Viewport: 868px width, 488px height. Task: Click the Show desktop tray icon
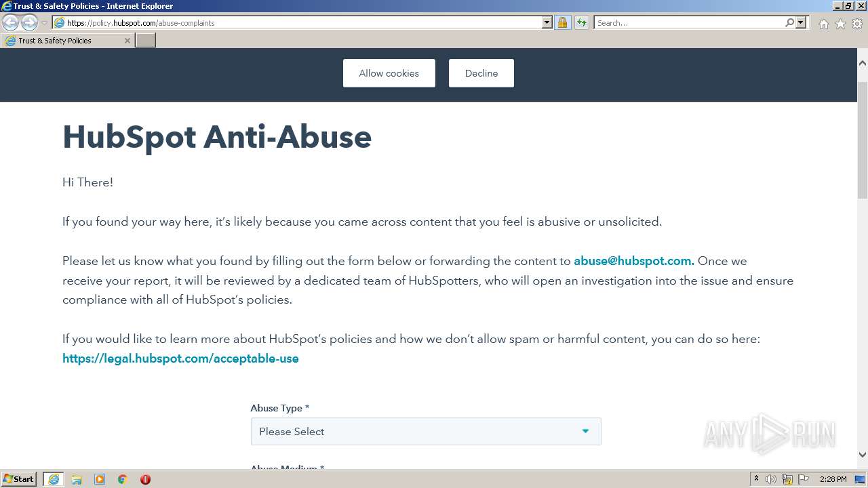860,479
